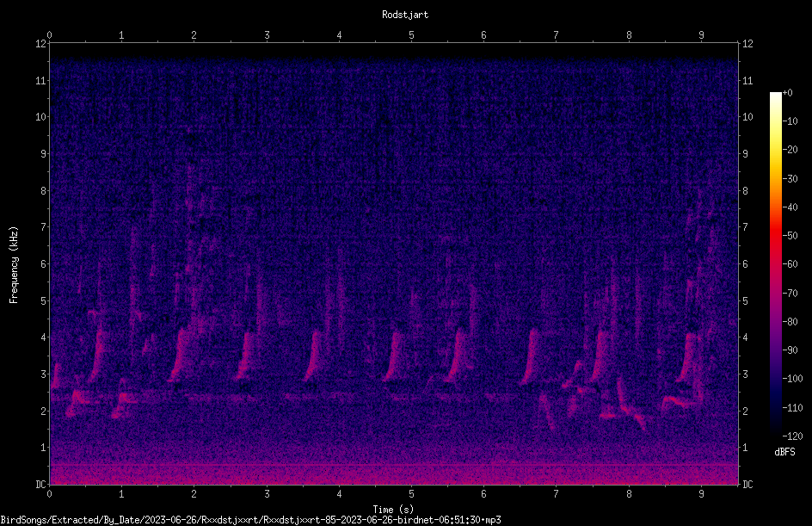Click the 9 tick on left frequency axis

point(44,154)
